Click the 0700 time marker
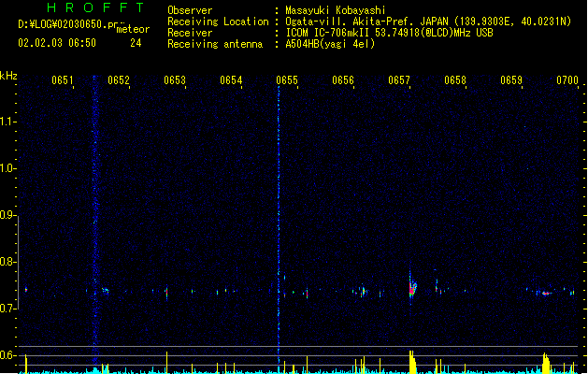This screenshot has height=374, width=588. point(567,80)
